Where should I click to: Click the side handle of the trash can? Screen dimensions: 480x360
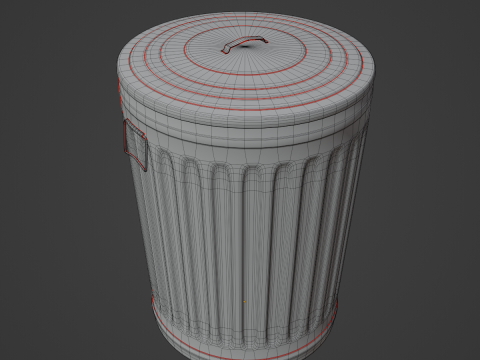pyautogui.click(x=135, y=145)
